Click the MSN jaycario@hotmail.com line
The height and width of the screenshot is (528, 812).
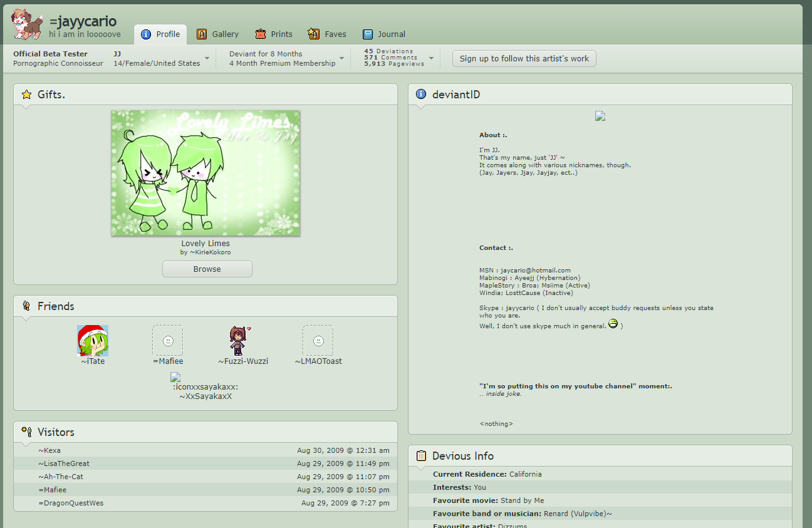click(x=525, y=271)
